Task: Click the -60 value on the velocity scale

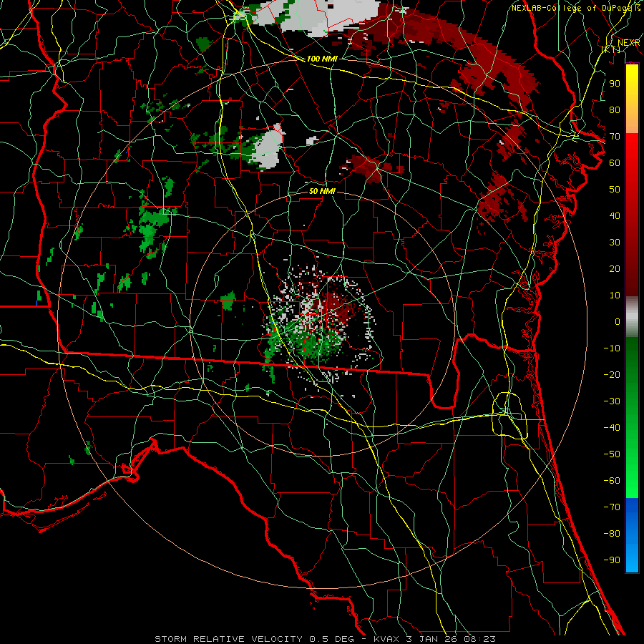Action: tap(612, 481)
